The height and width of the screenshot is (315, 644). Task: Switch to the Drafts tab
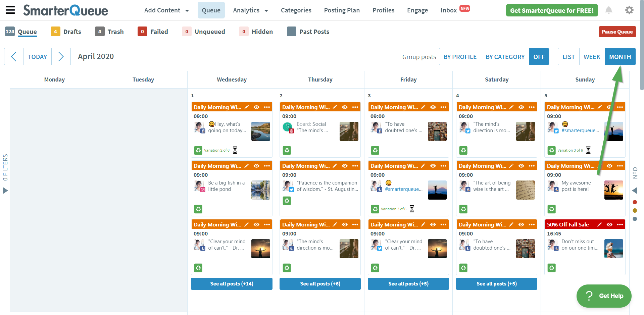[71, 31]
